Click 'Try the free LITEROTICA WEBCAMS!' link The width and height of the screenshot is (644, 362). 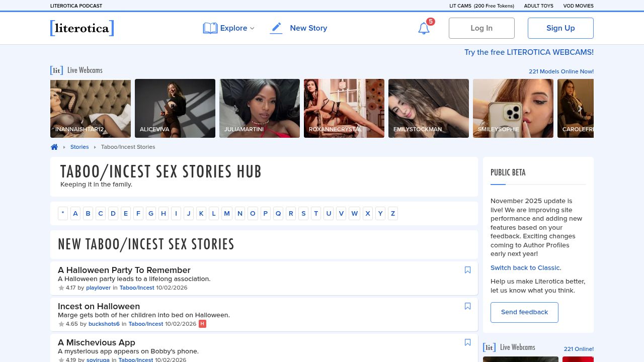click(529, 52)
